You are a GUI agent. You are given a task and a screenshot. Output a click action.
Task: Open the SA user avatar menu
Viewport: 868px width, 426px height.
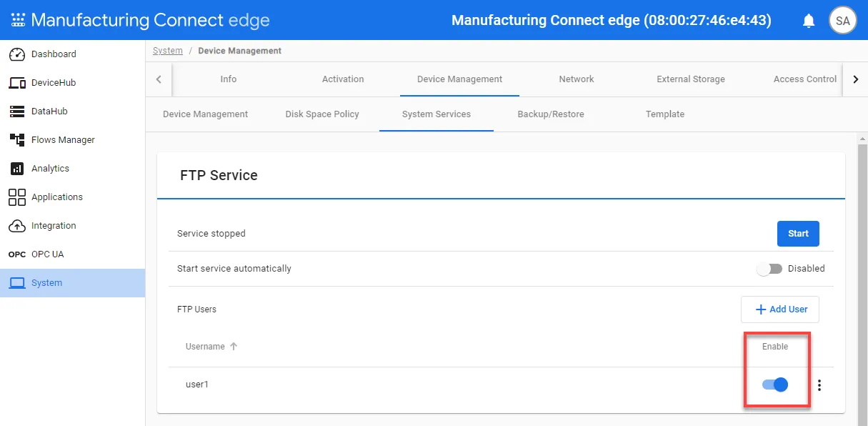tap(843, 21)
